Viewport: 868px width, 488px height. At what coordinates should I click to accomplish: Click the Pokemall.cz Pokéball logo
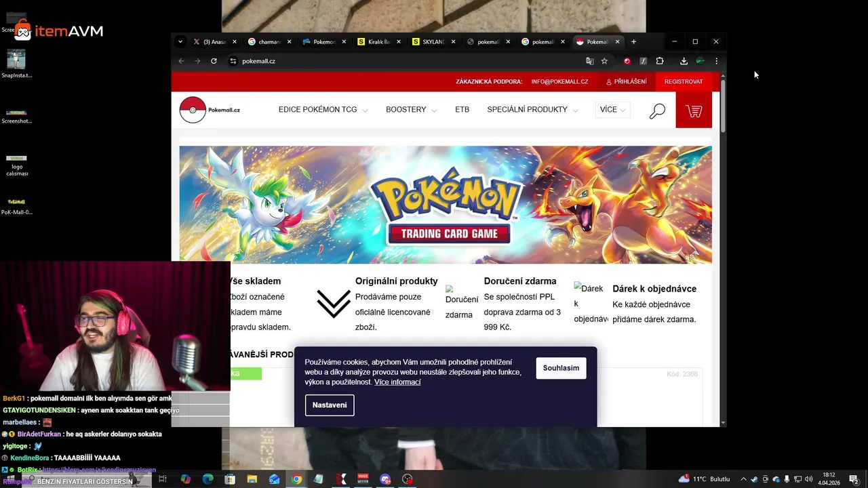[210, 110]
